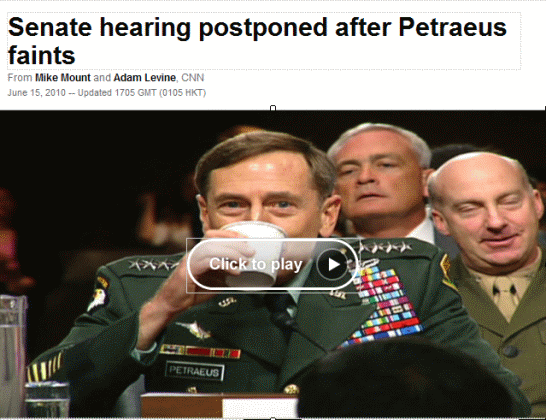This screenshot has height=420, width=546.
Task: Click the "June 15, 2010" date text
Action: tap(37, 93)
